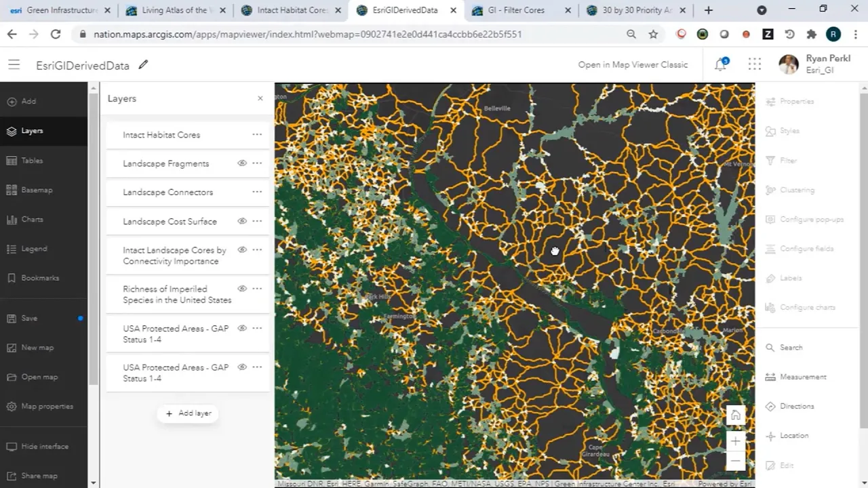Viewport: 868px width, 488px height.
Task: Click Share map
Action: point(32,476)
